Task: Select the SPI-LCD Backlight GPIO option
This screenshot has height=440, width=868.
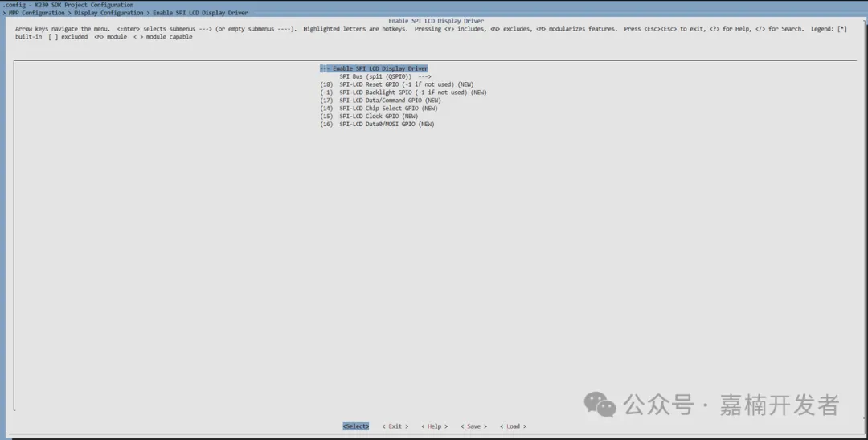Action: [x=403, y=93]
